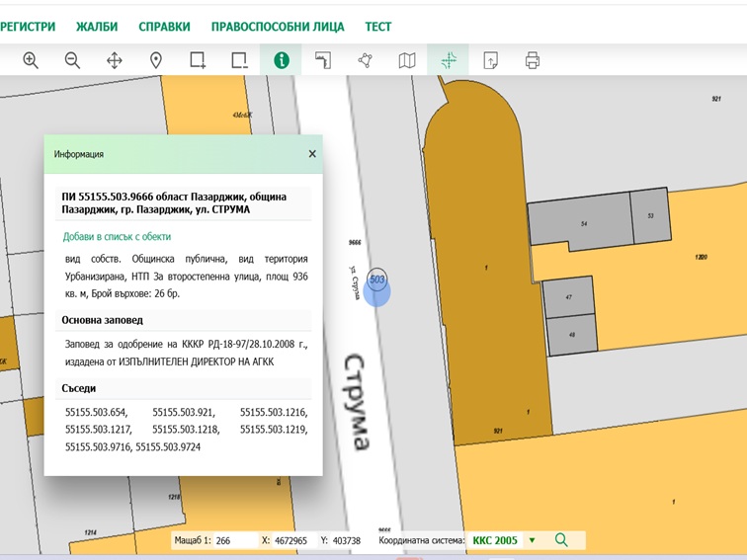Close the Информация popup

point(312,154)
